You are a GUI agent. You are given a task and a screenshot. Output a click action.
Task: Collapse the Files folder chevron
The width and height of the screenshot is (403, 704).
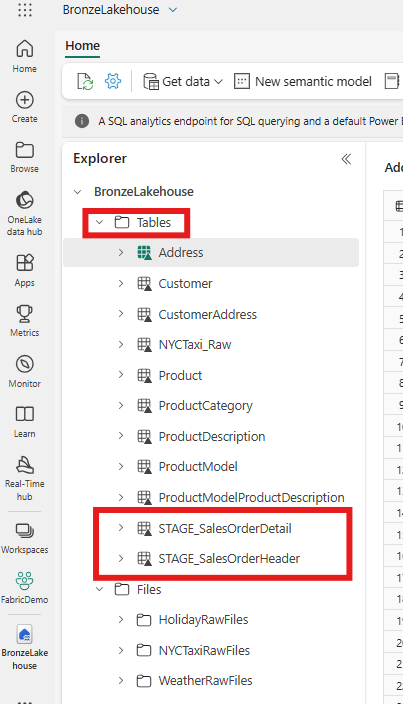click(x=100, y=589)
